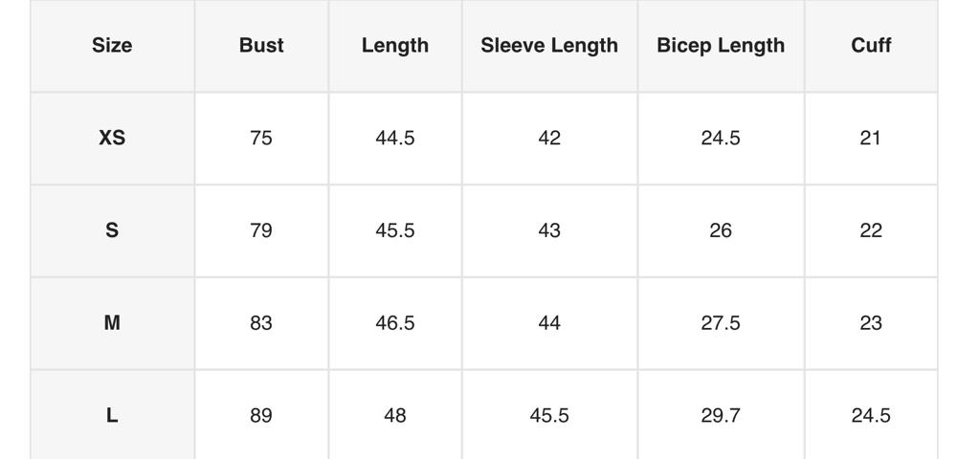Click the Bust column header

pyautogui.click(x=261, y=45)
